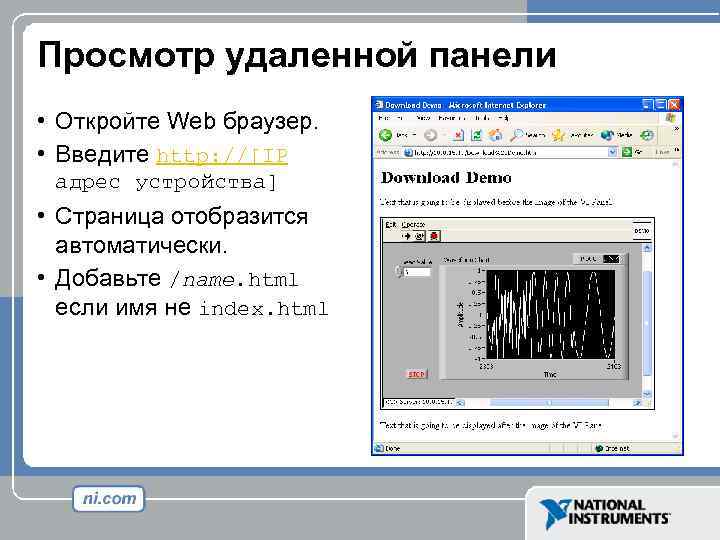The image size is (720, 540).
Task: Click the Run arrow in VI panel toolbar
Action: point(406,236)
